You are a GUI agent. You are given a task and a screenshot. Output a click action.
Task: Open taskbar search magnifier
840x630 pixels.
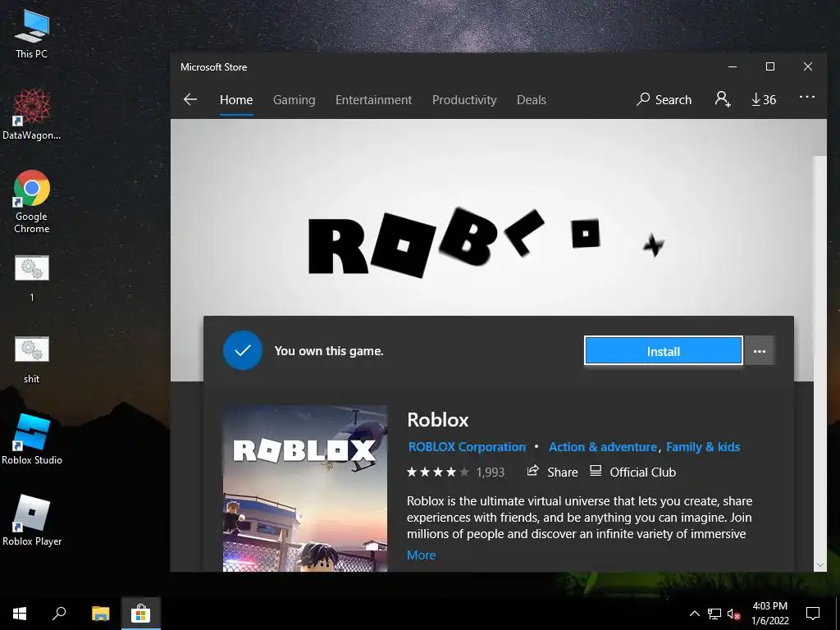coord(59,614)
